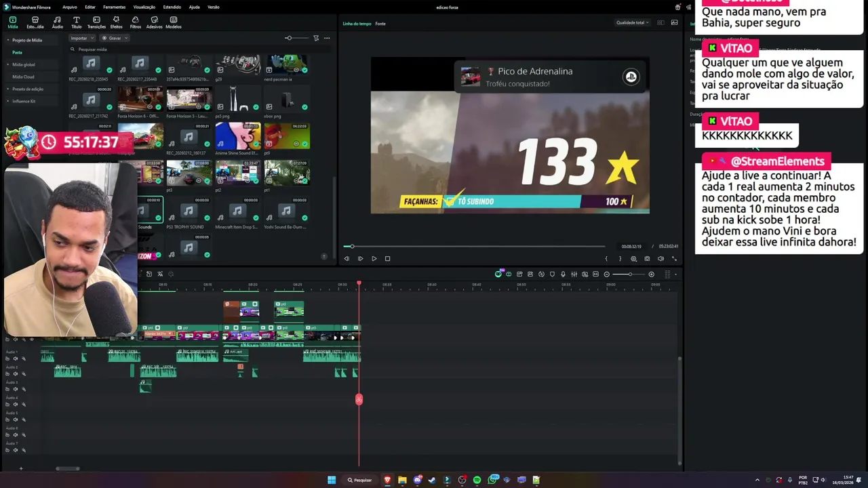Click the preview progress slider

click(x=475, y=246)
